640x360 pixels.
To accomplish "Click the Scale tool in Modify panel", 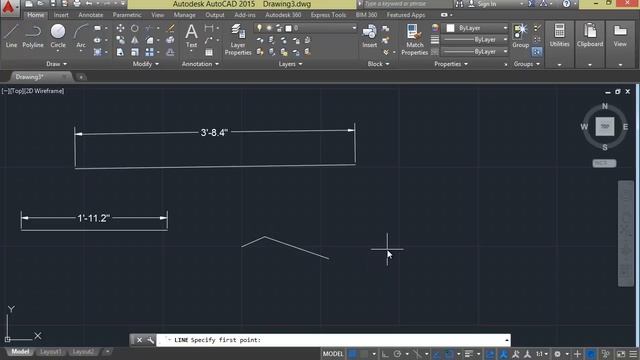I will [135, 52].
